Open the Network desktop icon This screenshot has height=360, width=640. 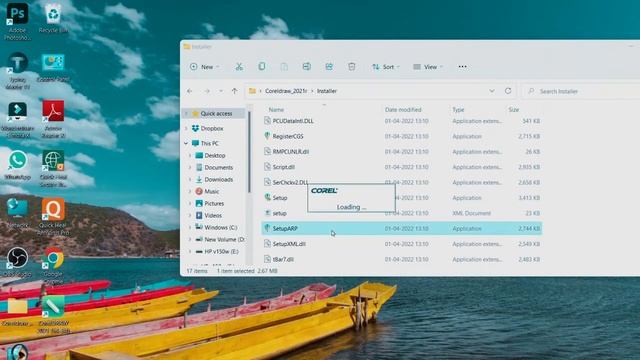coord(18,213)
